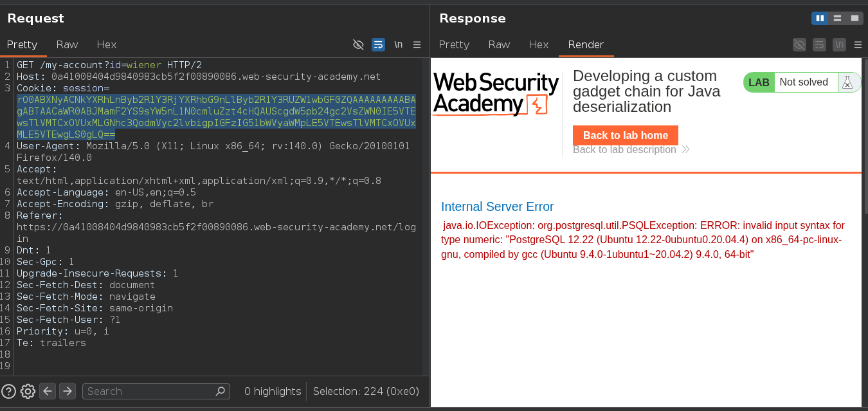Open the help question mark icon

click(8, 391)
